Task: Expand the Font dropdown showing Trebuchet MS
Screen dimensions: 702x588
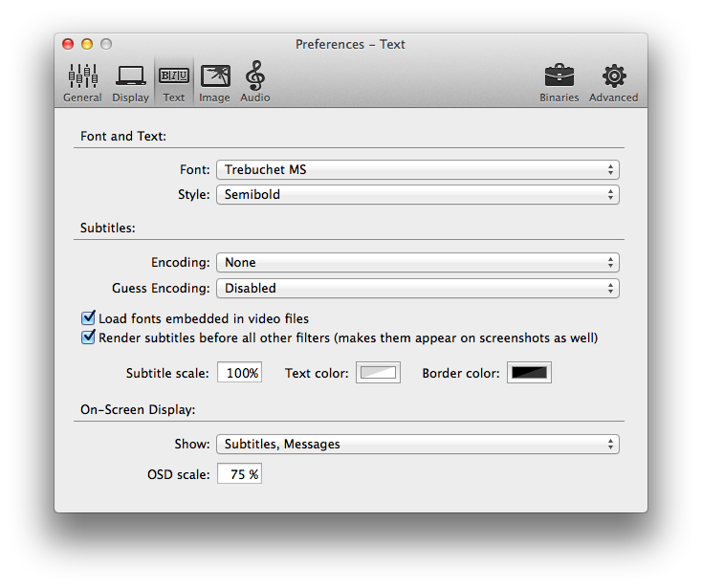Action: (417, 170)
